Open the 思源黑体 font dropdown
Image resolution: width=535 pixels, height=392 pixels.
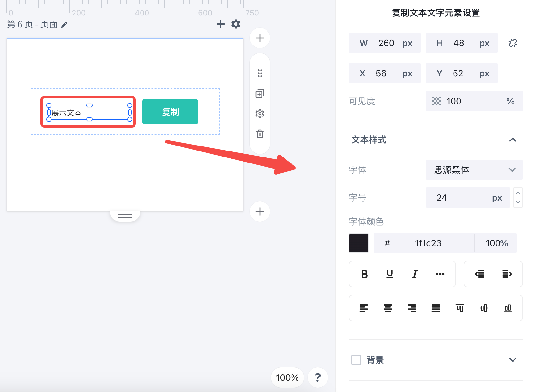click(474, 170)
